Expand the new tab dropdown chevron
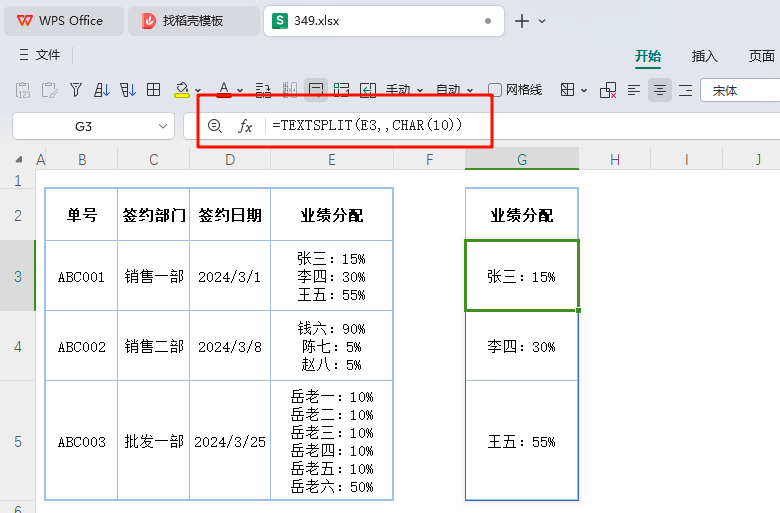The image size is (780, 513). 542,21
